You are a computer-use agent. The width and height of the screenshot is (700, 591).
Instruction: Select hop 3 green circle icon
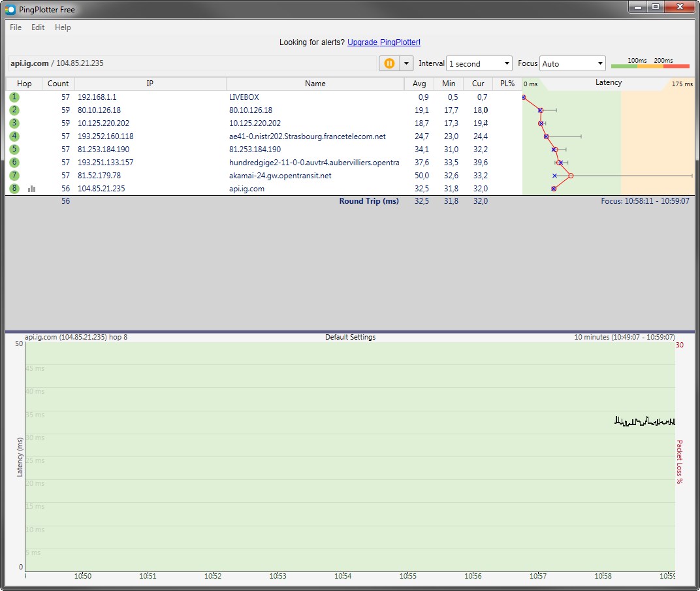coord(14,123)
